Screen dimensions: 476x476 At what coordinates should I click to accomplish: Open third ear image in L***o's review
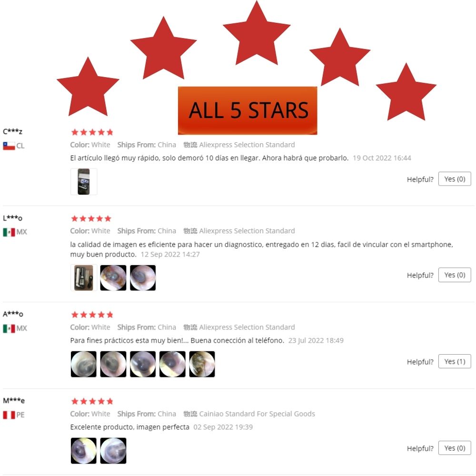[x=143, y=278]
